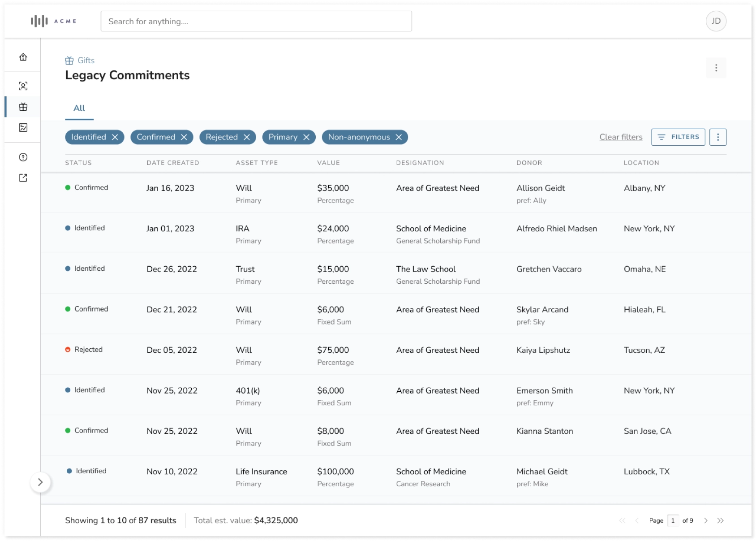Sort by Value column header
756x541 pixels.
coord(328,163)
